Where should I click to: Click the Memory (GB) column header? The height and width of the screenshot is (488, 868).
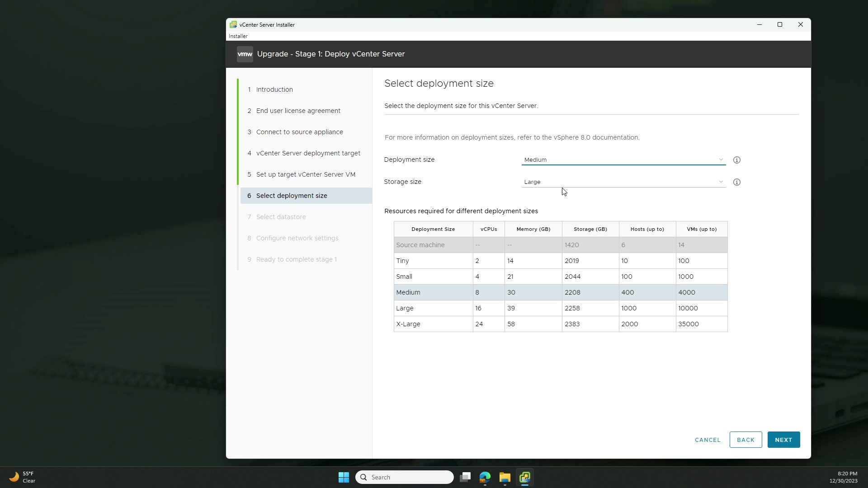tap(533, 229)
